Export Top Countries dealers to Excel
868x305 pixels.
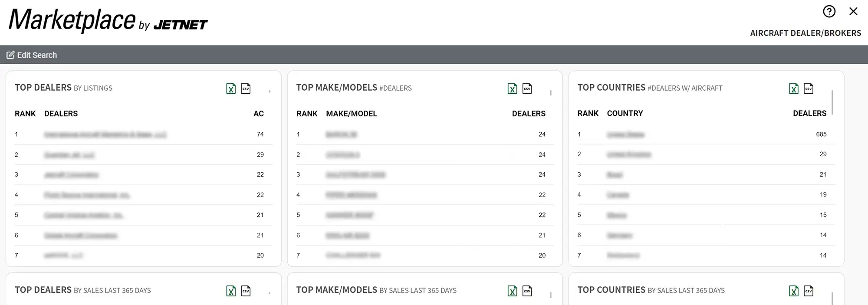(x=793, y=89)
